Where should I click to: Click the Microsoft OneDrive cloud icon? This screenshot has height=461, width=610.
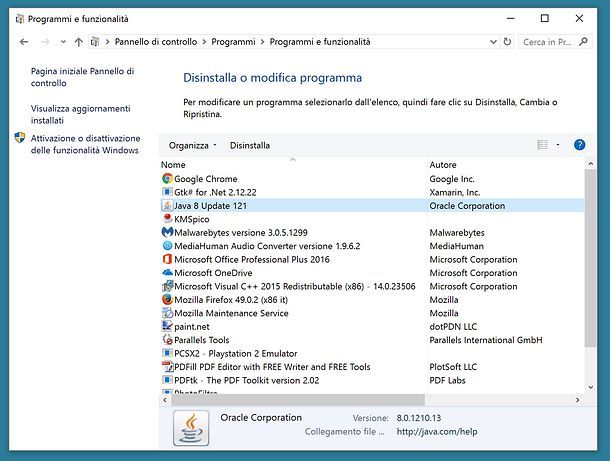click(x=167, y=272)
